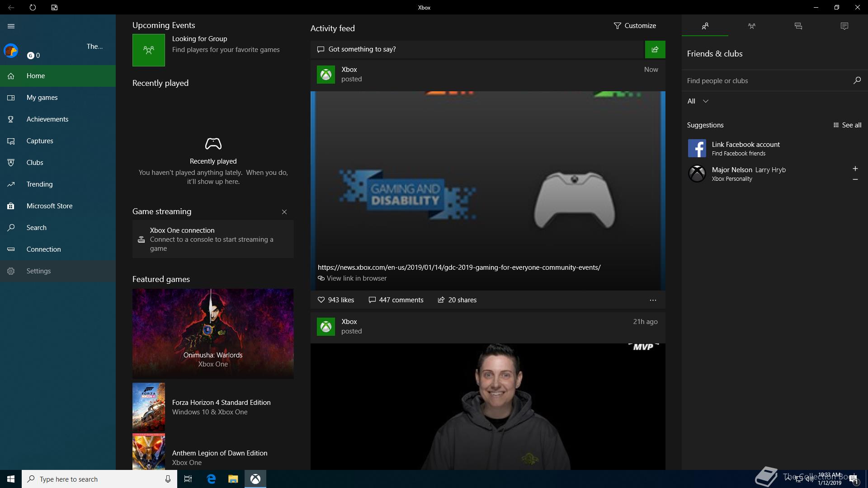
Task: Open the title bar compact view icon
Action: click(54, 7)
